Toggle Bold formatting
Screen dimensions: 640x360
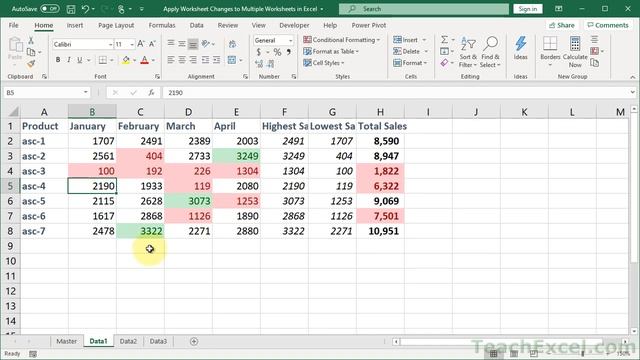(x=58, y=60)
